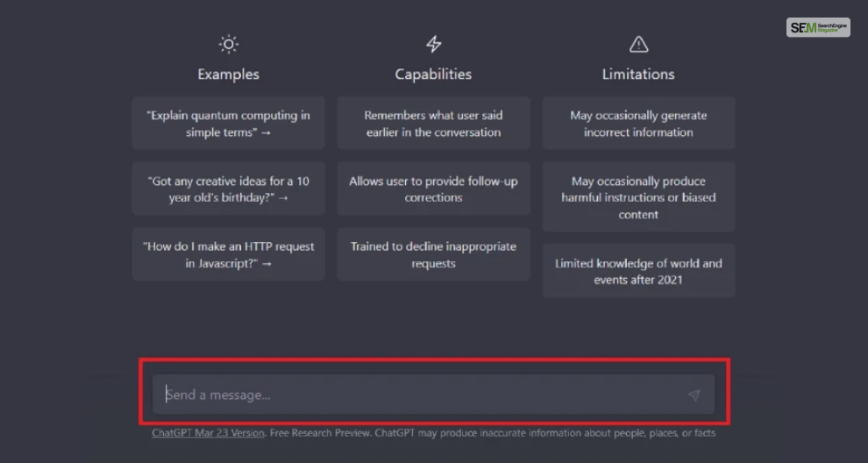Click the warning triangle Limitations icon

point(638,45)
